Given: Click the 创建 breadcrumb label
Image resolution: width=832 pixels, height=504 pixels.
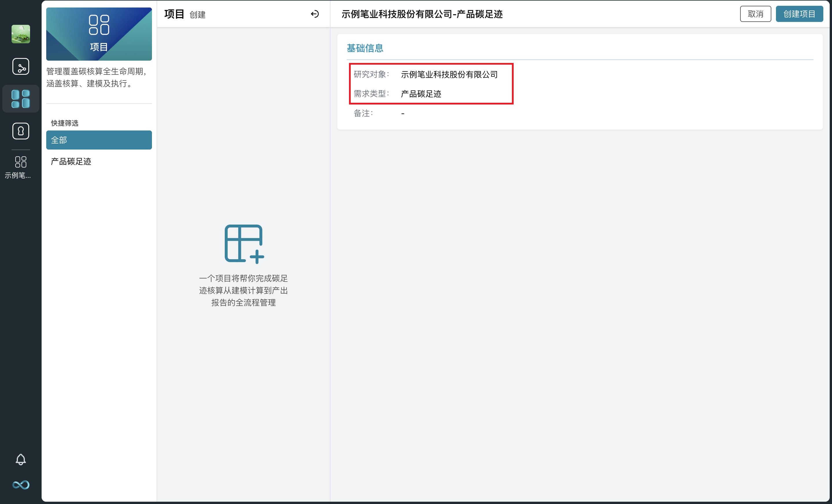Looking at the screenshot, I should coord(197,15).
